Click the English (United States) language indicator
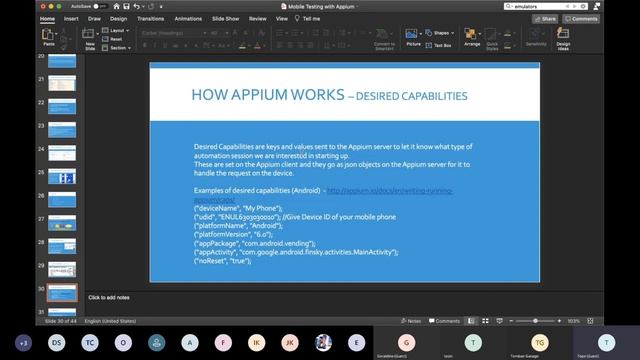The height and width of the screenshot is (360, 640). click(110, 321)
